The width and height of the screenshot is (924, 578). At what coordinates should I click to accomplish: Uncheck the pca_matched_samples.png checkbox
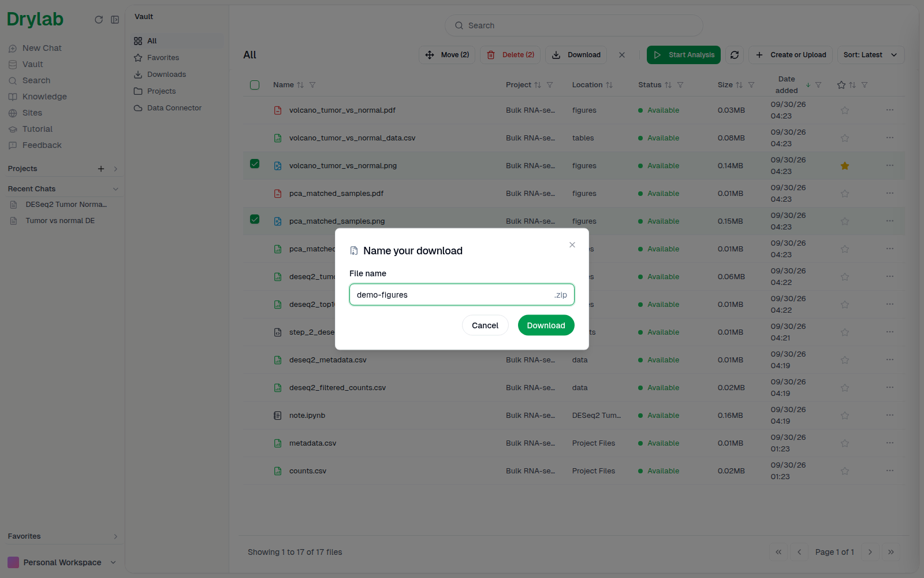point(255,219)
